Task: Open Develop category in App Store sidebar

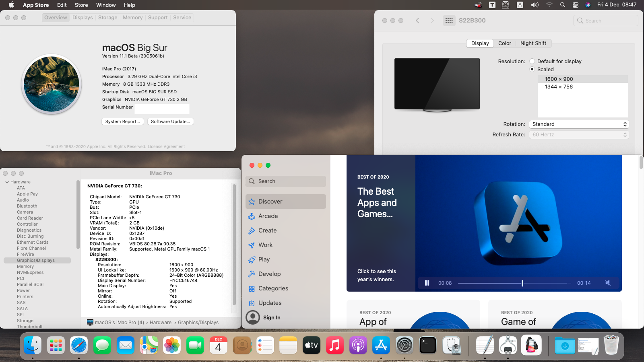Action: pyautogui.click(x=285, y=274)
